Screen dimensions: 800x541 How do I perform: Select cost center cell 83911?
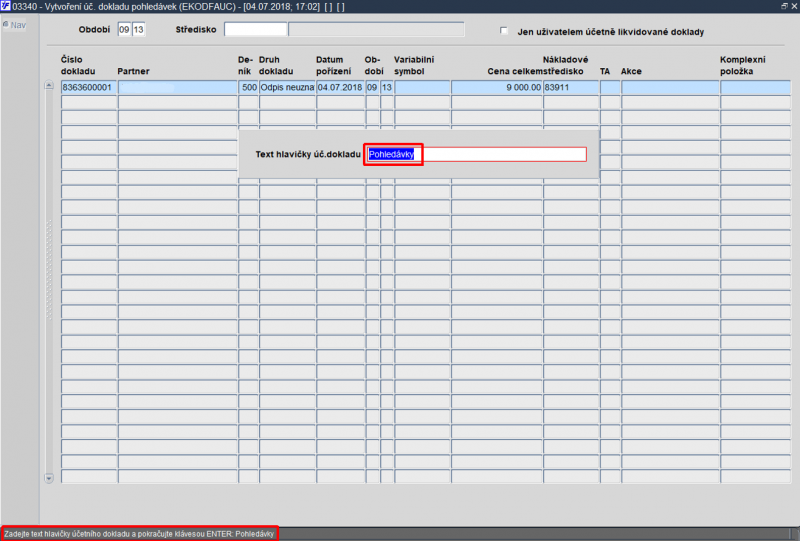570,87
